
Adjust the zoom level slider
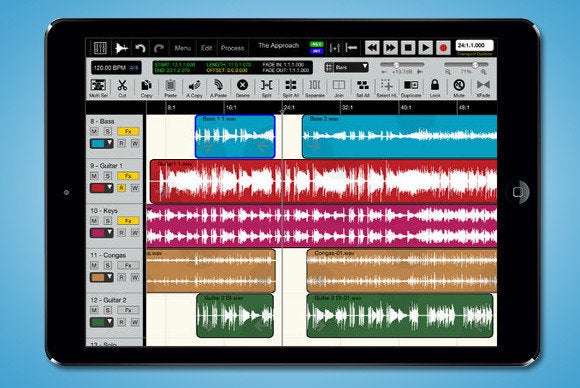(466, 65)
